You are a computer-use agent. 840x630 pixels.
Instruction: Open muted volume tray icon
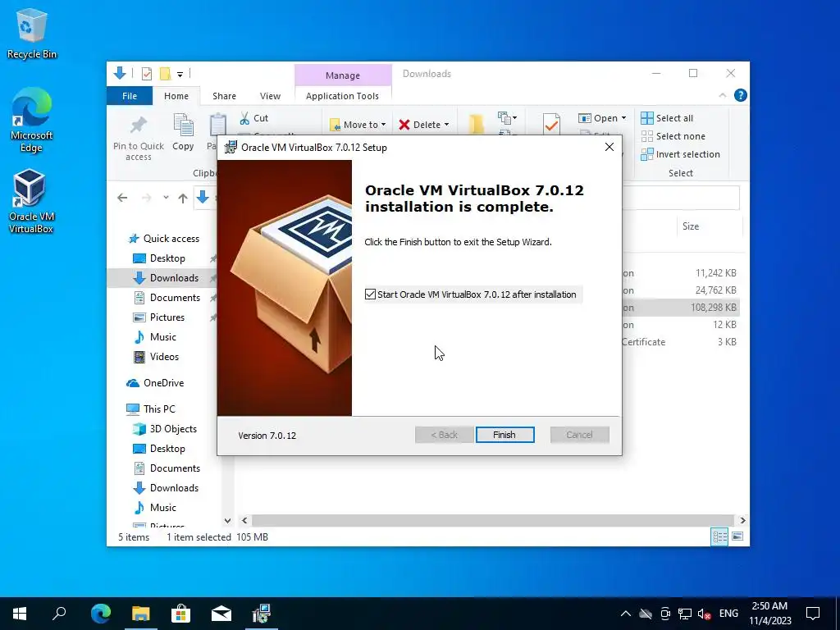[705, 614]
